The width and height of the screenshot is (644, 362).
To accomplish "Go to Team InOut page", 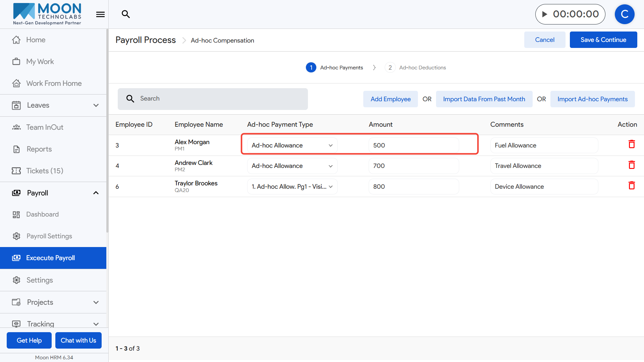I will click(x=45, y=127).
